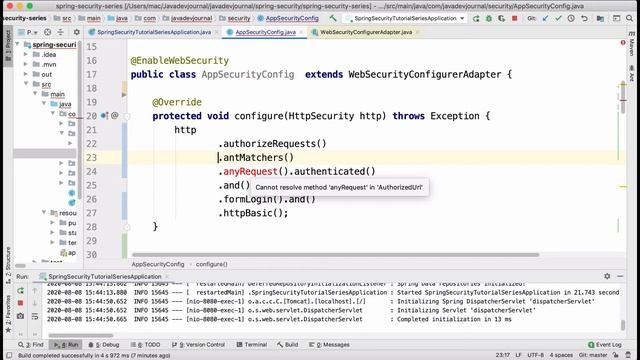
Task: Open the 3: Find tool window
Action: (x=31, y=344)
